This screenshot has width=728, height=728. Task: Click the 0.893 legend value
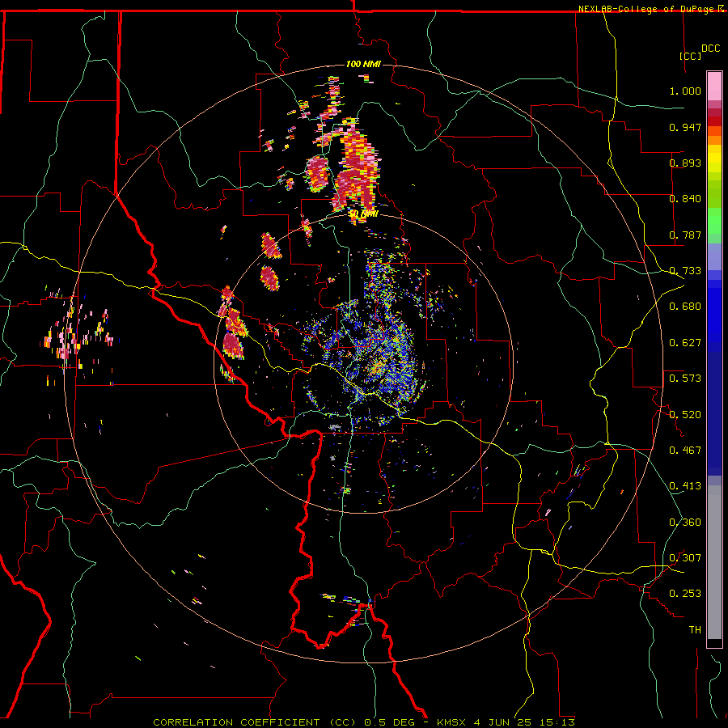pyautogui.click(x=685, y=163)
